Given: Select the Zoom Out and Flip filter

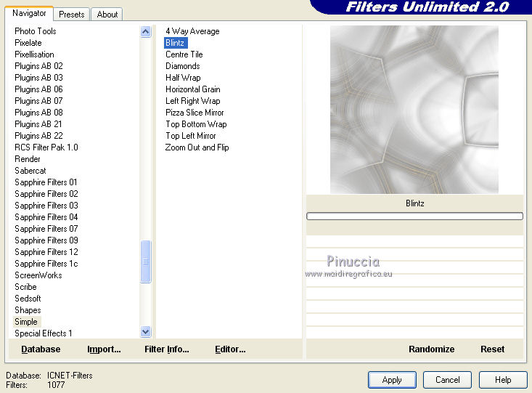Looking at the screenshot, I should coord(197,147).
